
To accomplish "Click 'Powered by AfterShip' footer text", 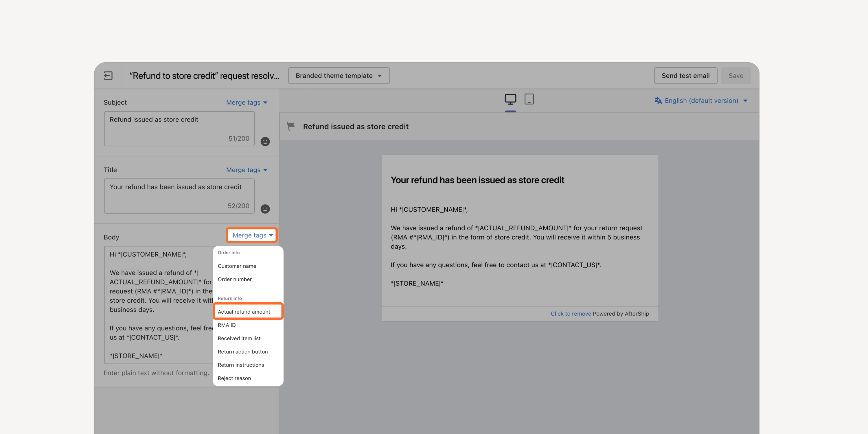I will pos(621,313).
